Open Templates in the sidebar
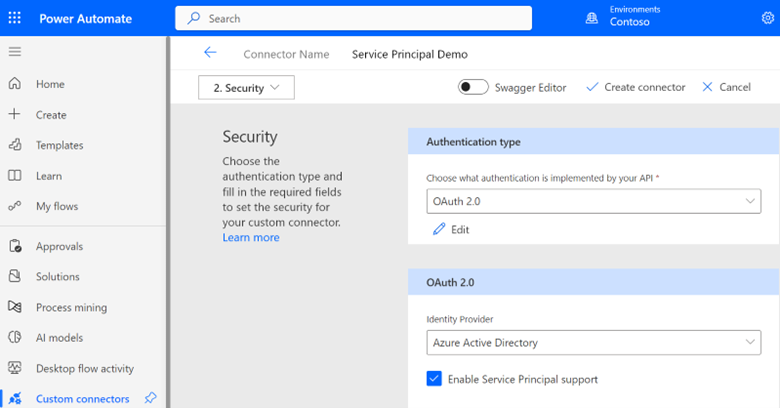The height and width of the screenshot is (408, 780). tap(59, 145)
